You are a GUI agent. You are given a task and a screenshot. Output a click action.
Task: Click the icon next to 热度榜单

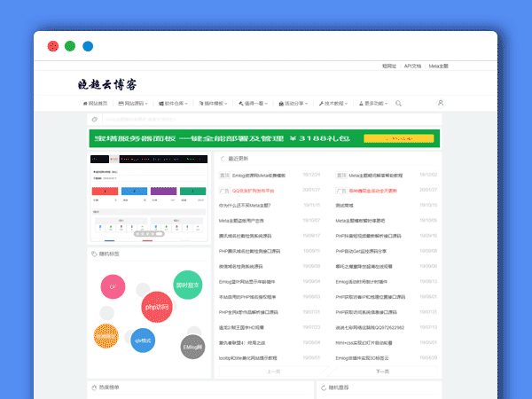pos(93,387)
